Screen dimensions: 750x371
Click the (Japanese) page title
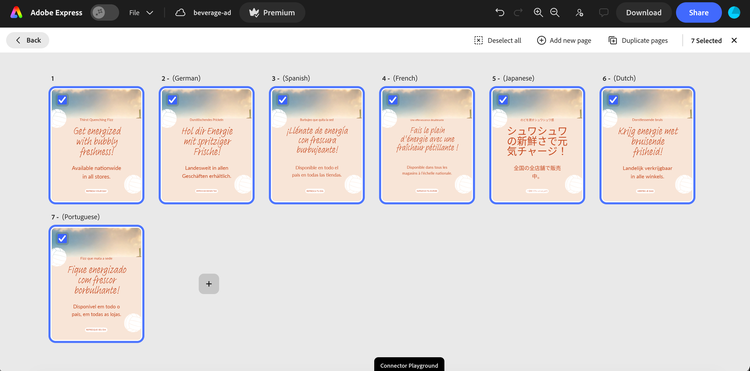click(518, 78)
